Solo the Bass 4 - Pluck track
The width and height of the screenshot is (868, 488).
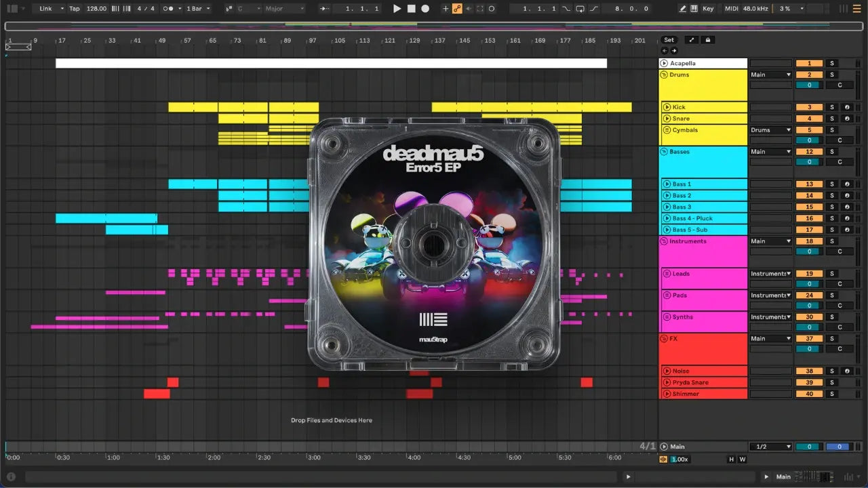(x=832, y=218)
